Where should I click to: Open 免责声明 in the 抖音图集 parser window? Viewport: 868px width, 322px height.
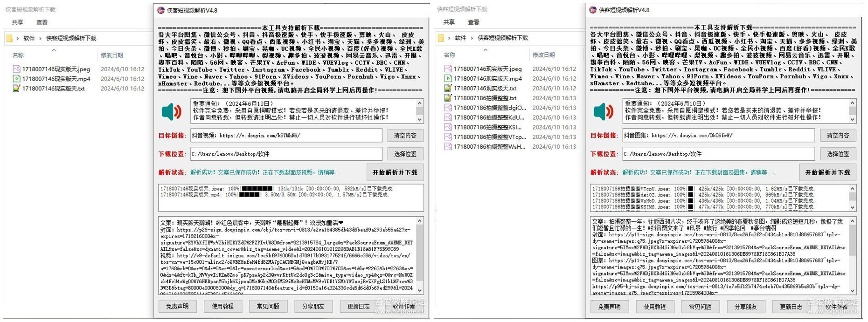click(x=609, y=307)
